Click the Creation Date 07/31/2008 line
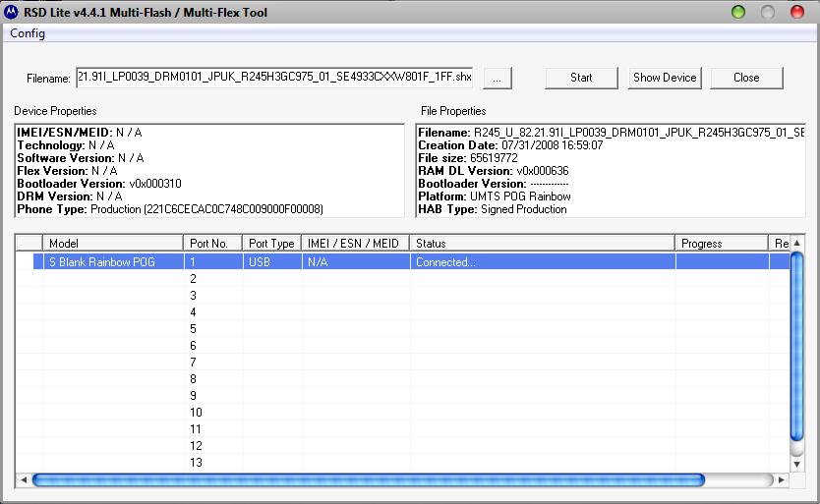Screen dimensions: 820x504 coord(510,145)
